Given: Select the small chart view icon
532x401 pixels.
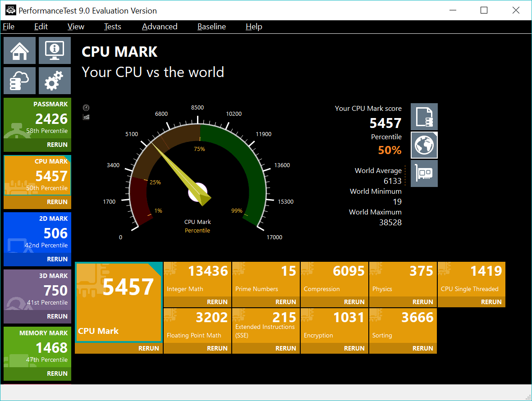Looking at the screenshot, I should [86, 117].
